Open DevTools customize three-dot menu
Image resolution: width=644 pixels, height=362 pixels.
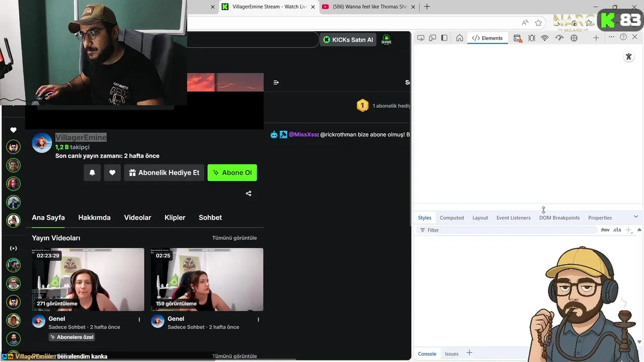point(612,37)
